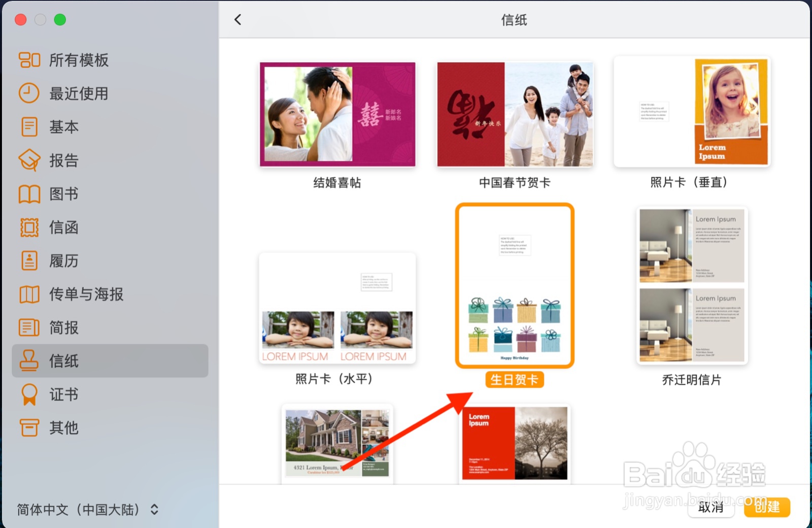Click the 简报 newsletters sidebar icon
The image size is (812, 528).
coord(29,328)
